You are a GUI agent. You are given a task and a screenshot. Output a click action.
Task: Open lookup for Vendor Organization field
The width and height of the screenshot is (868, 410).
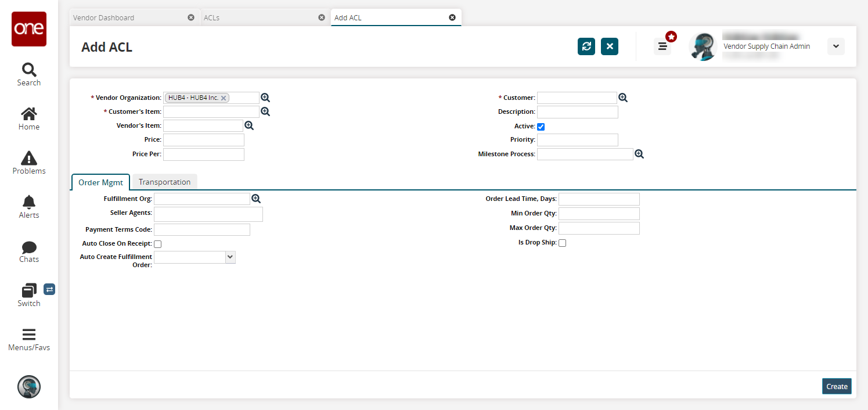pyautogui.click(x=265, y=98)
